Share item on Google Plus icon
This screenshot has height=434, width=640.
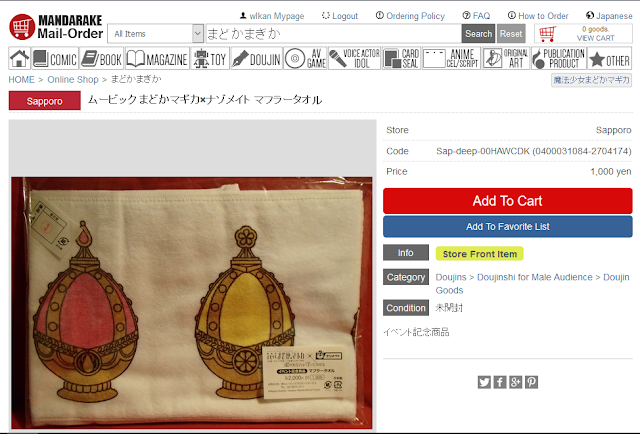(516, 382)
